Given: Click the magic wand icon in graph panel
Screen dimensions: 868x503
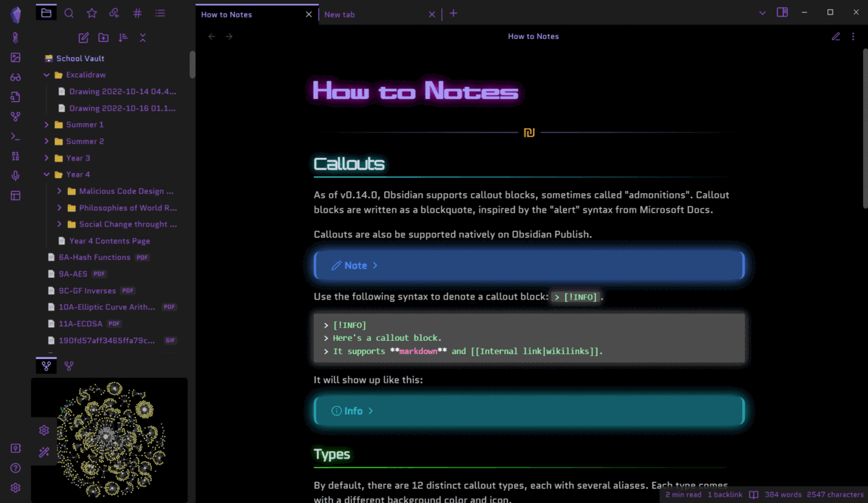Looking at the screenshot, I should 44,452.
